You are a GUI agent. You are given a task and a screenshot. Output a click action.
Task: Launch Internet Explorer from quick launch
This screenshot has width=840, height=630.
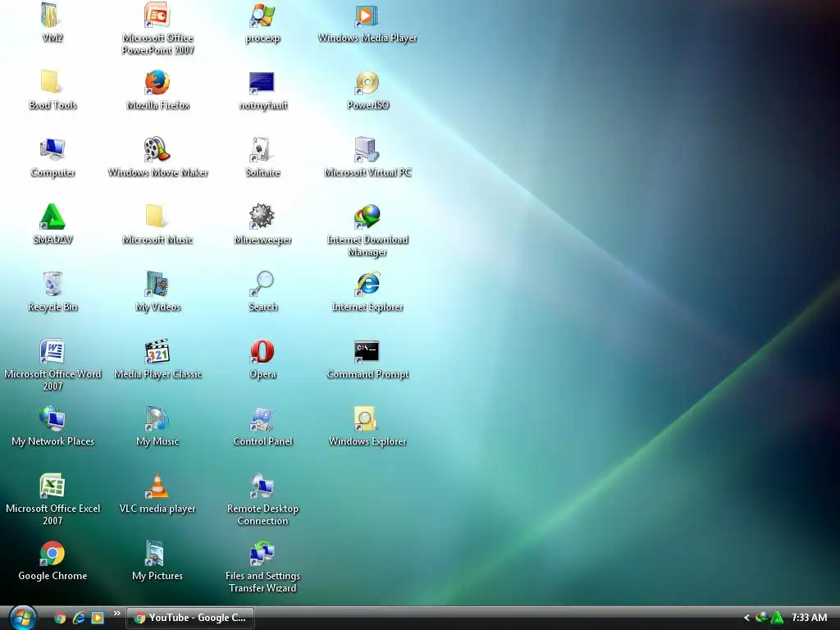[x=79, y=618]
